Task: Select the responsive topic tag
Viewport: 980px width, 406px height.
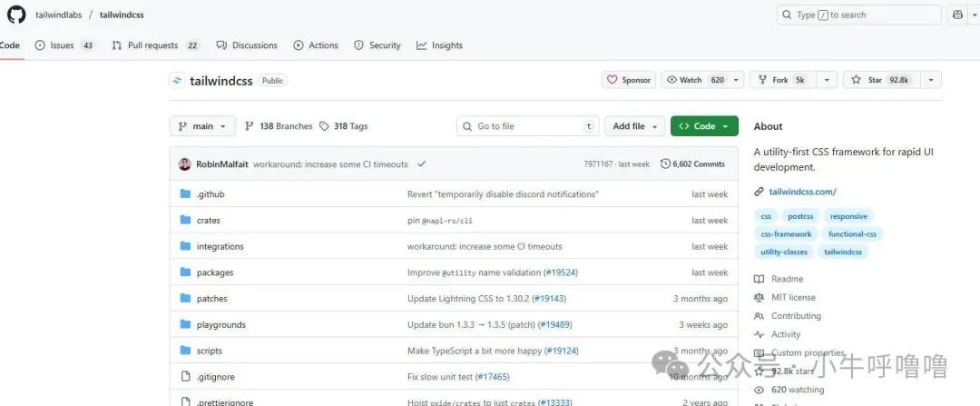Action: (848, 216)
